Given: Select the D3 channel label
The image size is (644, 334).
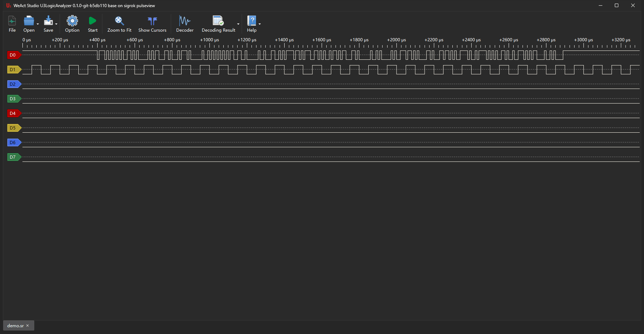Looking at the screenshot, I should [14, 99].
